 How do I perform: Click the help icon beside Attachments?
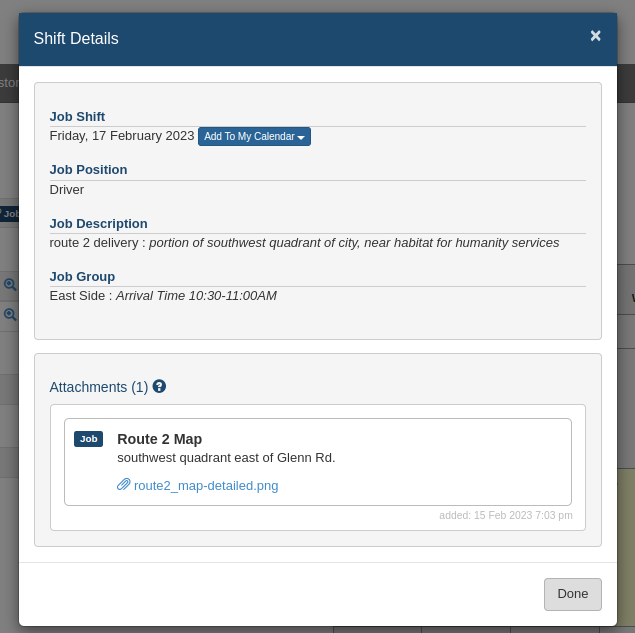(159, 386)
